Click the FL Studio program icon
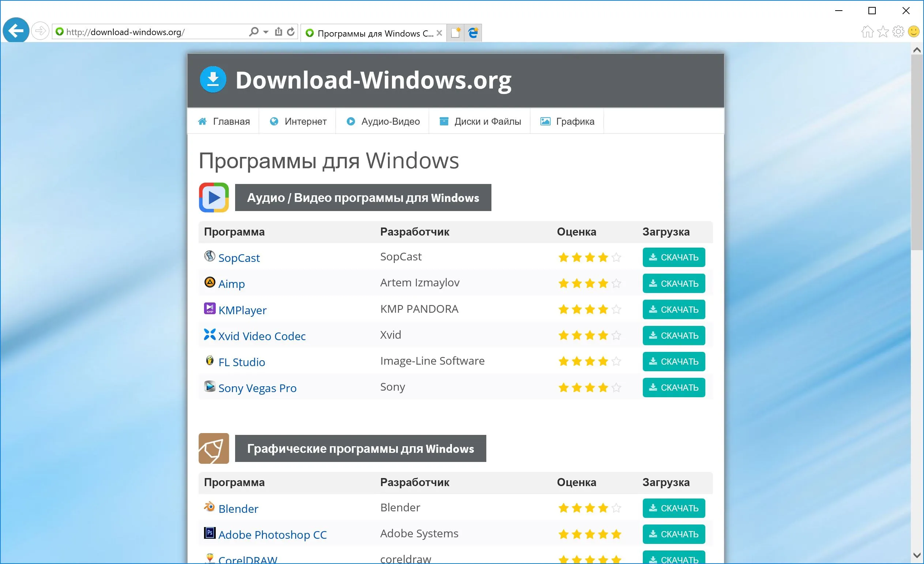This screenshot has height=564, width=924. pos(210,360)
